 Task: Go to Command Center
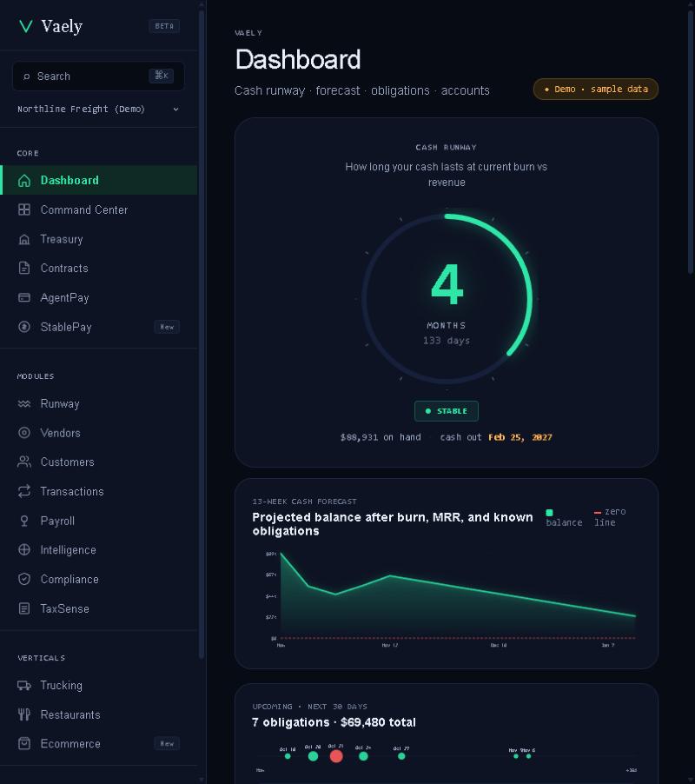tap(99, 209)
